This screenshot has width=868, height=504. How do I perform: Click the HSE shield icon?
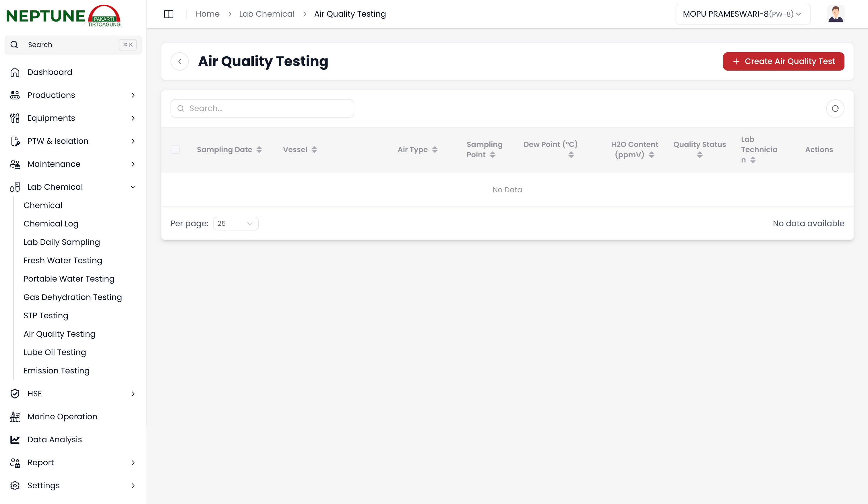(15, 393)
